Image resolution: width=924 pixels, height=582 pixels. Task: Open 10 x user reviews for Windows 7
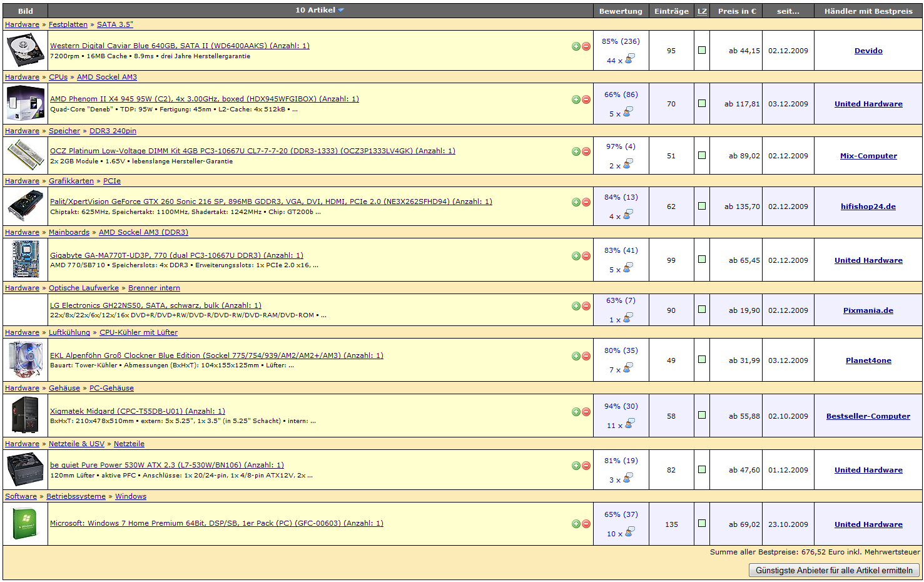[x=621, y=533]
